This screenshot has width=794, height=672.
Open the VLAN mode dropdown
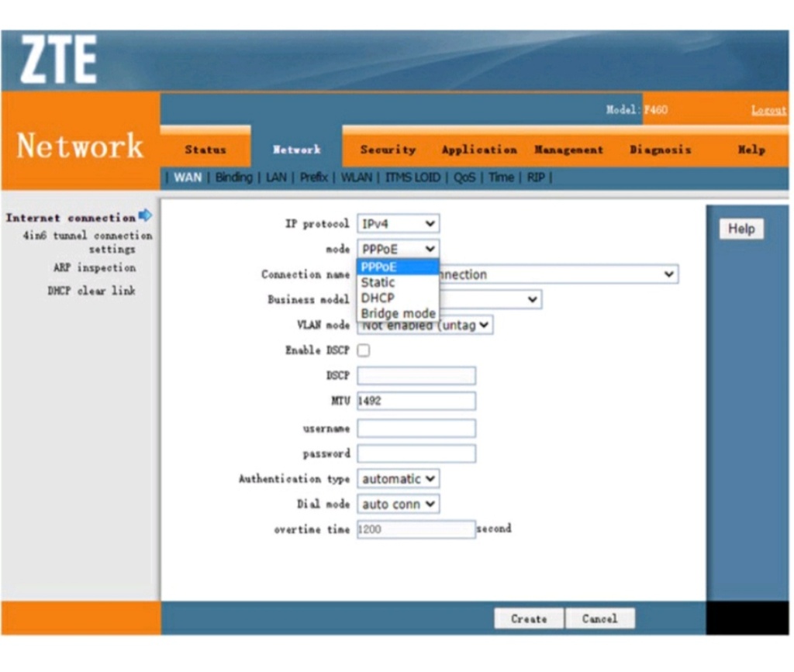click(x=426, y=326)
